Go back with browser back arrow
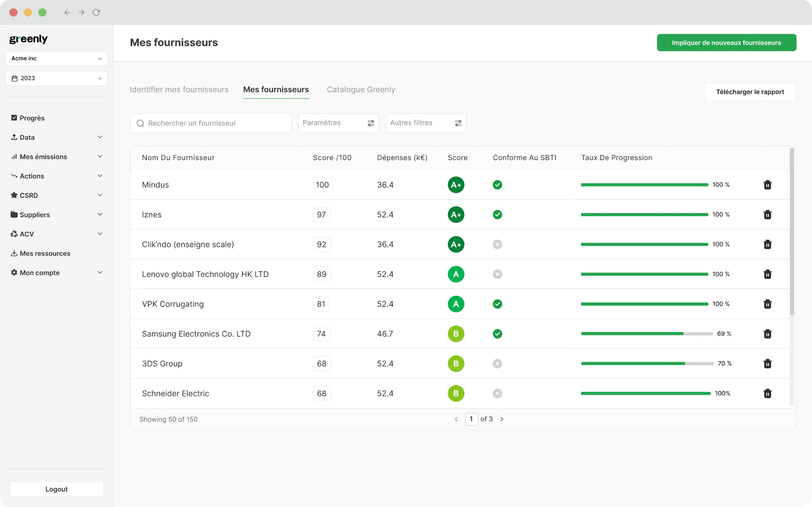This screenshot has width=812, height=507. tap(67, 12)
